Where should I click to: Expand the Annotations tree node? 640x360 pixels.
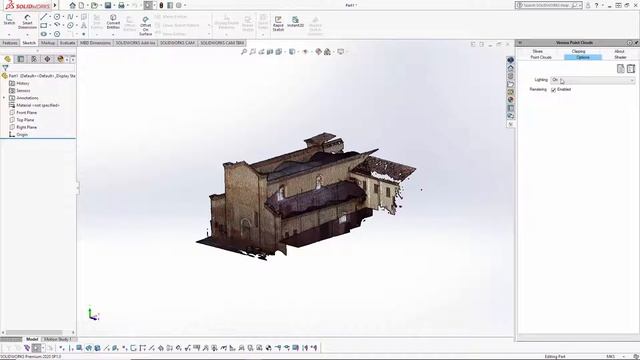pos(4,98)
